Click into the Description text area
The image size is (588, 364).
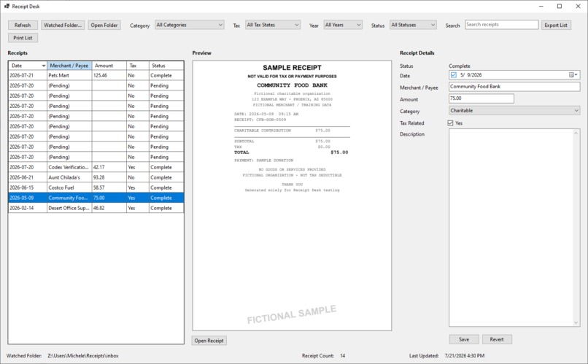tap(511, 228)
